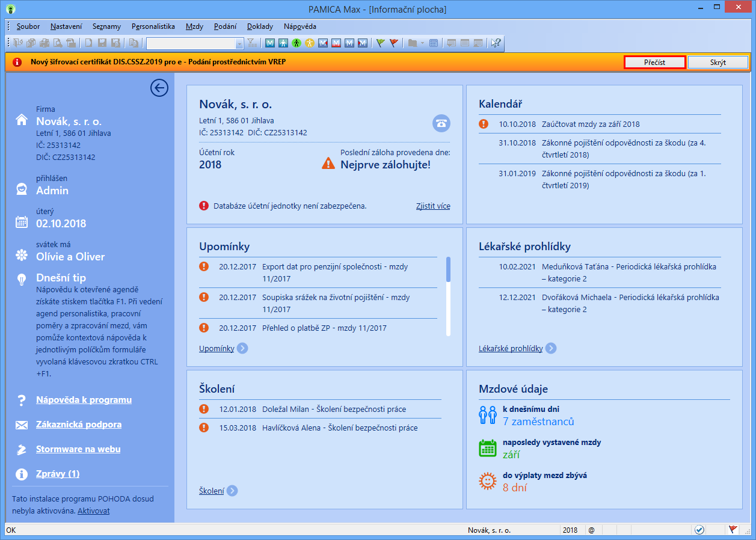Click the arrow circle next to Upomínky link
Image resolution: width=756 pixels, height=540 pixels.
tap(242, 348)
